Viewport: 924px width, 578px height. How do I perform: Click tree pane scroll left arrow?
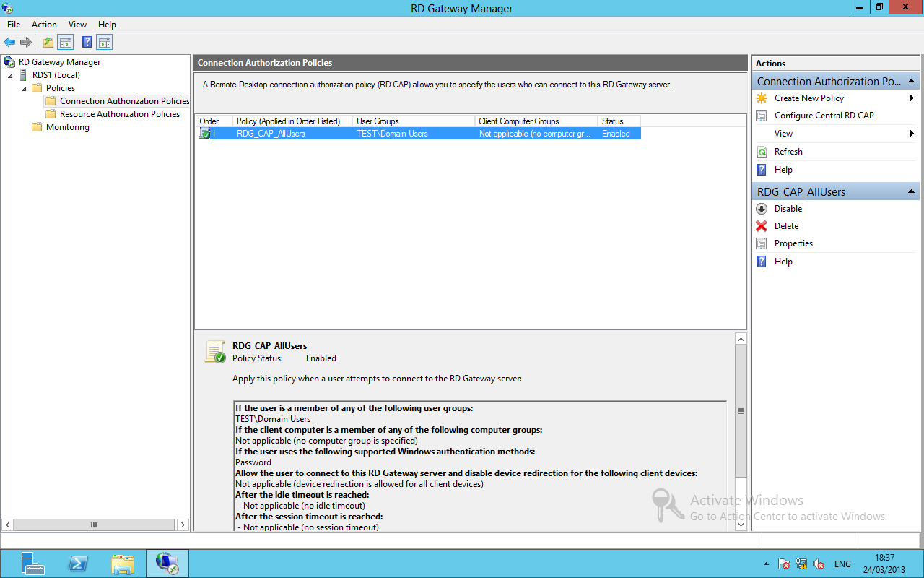pos(7,525)
